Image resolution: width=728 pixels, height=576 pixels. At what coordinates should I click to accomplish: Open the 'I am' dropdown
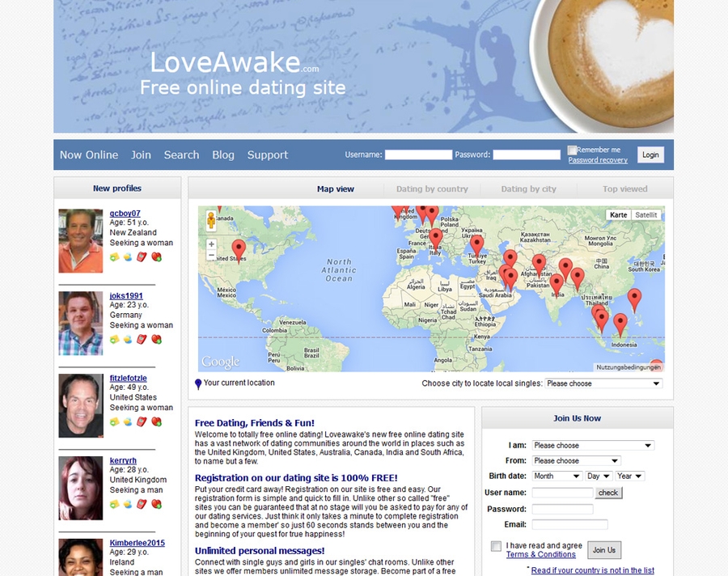coord(592,445)
